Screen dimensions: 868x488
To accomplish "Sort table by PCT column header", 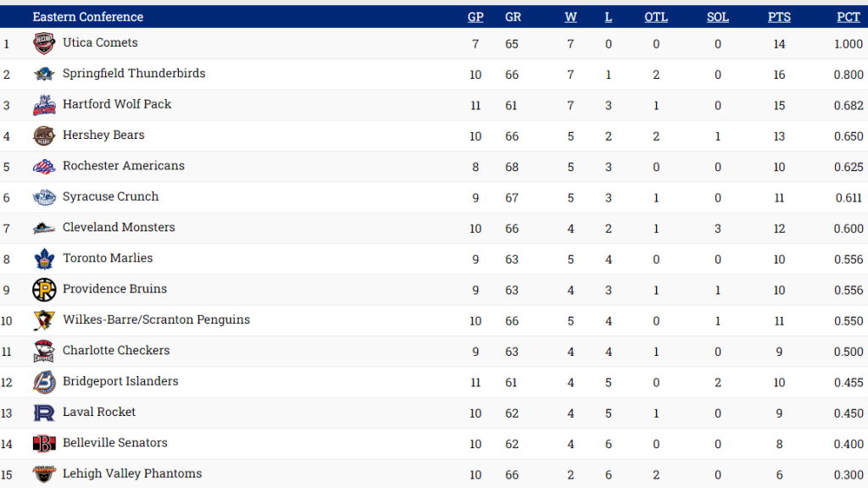I will pos(849,17).
